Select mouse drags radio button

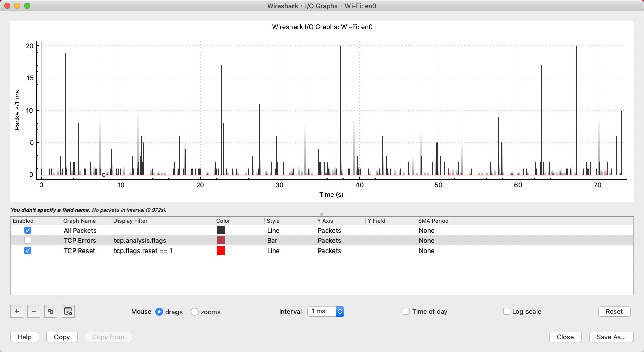coord(159,312)
